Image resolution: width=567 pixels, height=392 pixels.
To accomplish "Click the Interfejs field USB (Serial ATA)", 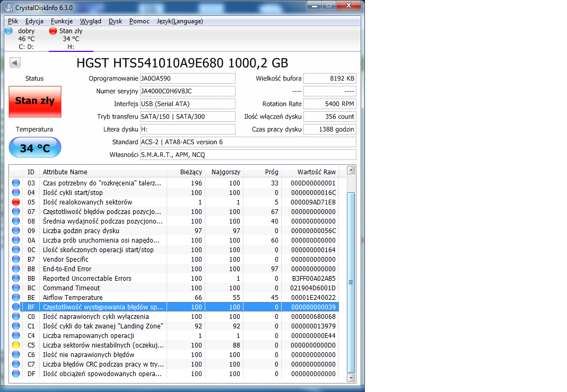I will pos(188,104).
